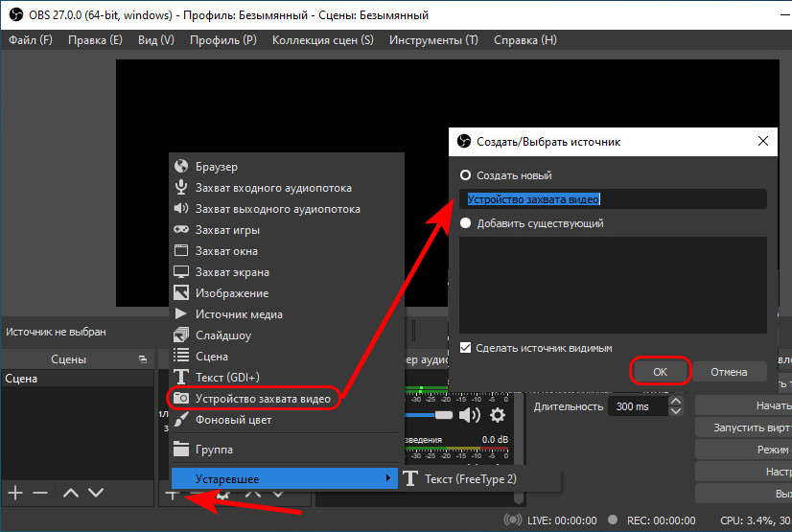Click the Сцены panel undock icon
Viewport: 792px width, 532px height.
(143, 359)
